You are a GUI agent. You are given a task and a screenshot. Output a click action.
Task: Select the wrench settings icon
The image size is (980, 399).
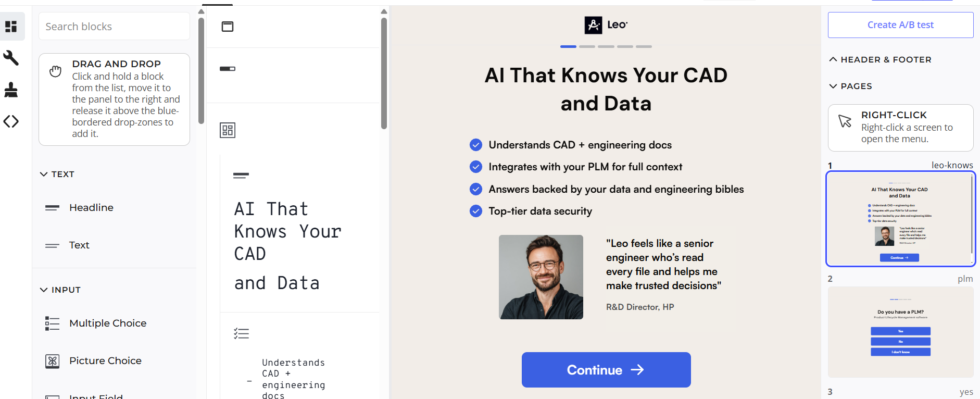tap(11, 58)
